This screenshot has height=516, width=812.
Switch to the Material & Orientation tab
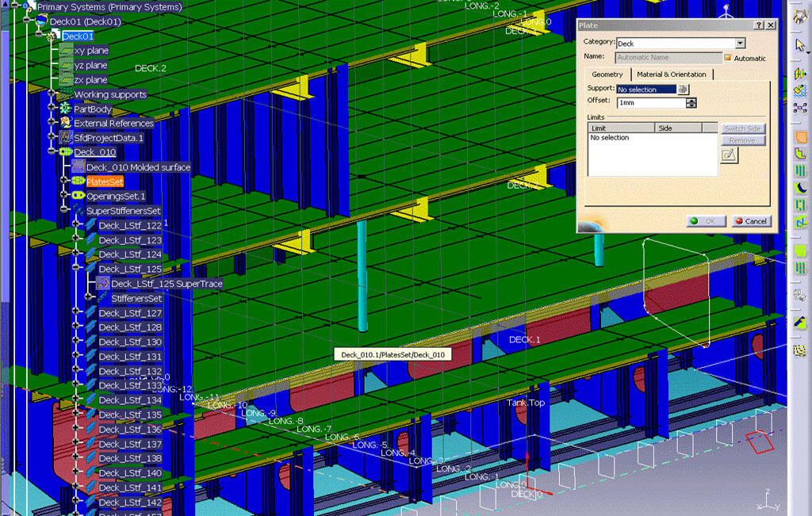[672, 75]
